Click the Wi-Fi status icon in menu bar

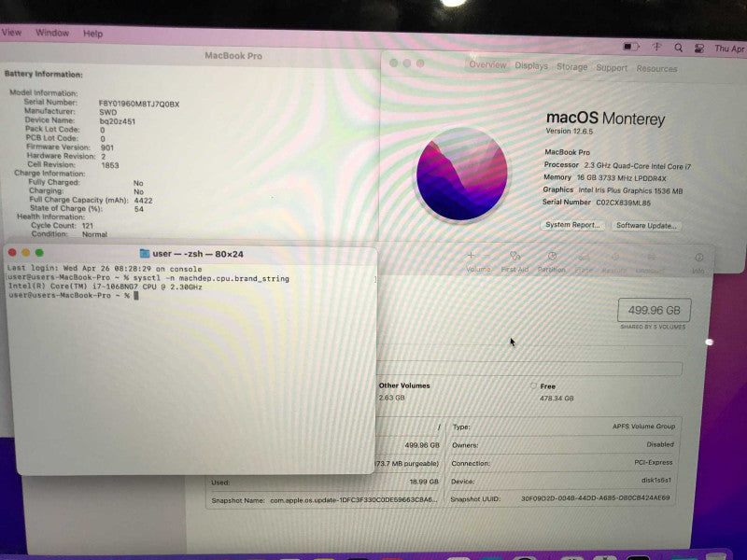coord(657,47)
